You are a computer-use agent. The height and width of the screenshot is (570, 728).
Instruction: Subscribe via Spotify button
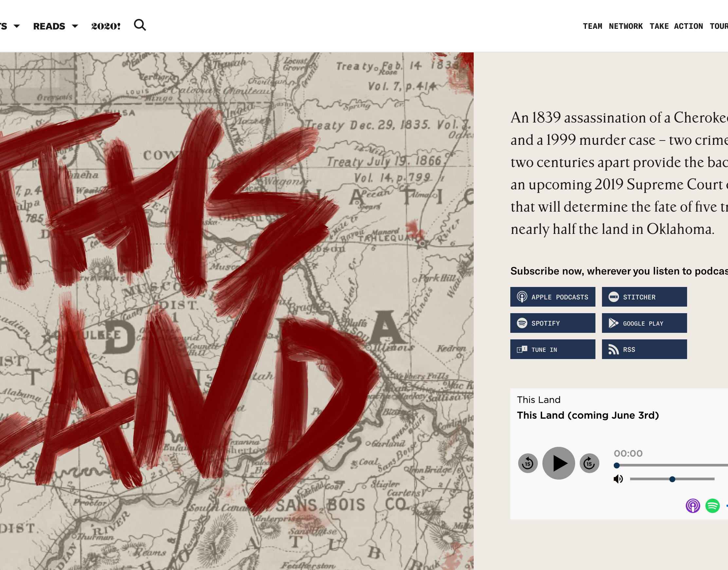pos(553,323)
